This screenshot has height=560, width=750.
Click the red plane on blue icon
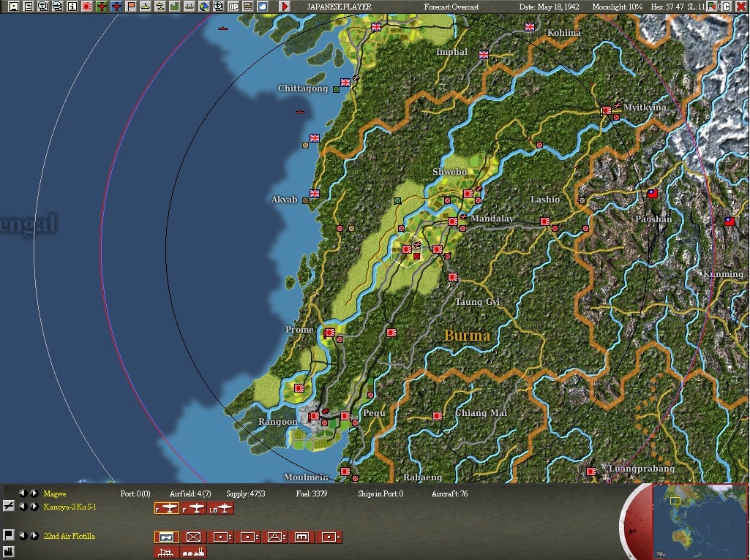coord(116,6)
